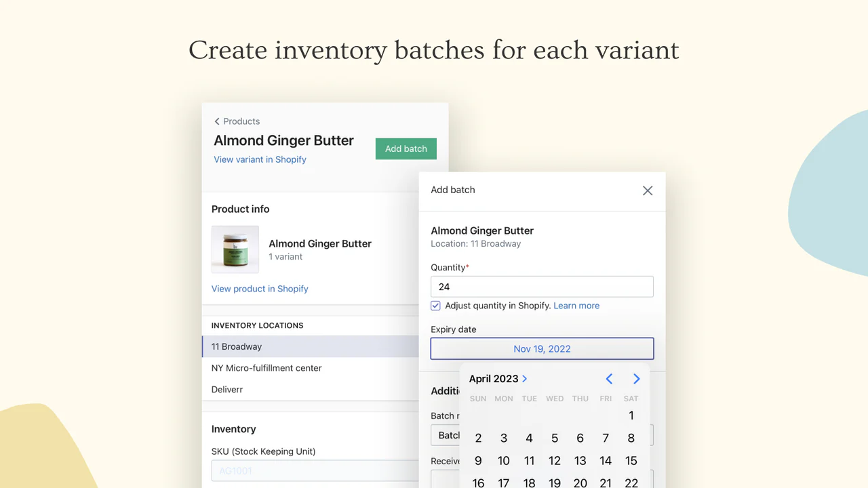Image resolution: width=868 pixels, height=488 pixels.
Task: Pick April 8 in the calendar
Action: (631, 439)
